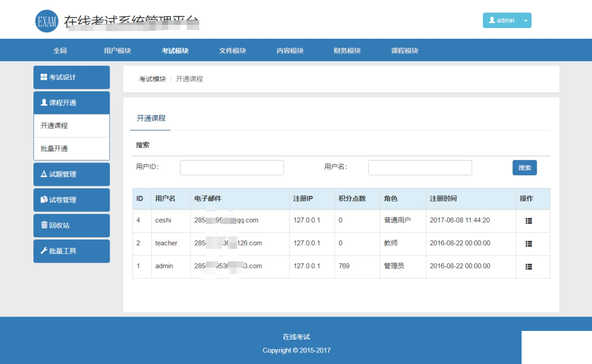Click the EXAM logo icon
592x364 pixels.
(47, 21)
